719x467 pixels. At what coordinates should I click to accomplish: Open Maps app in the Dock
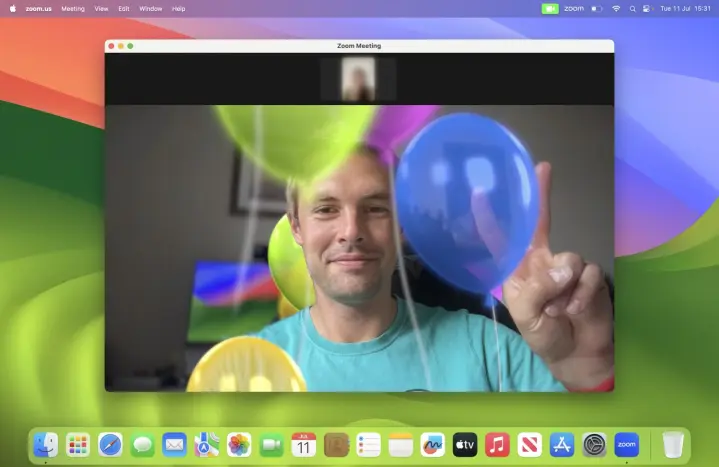pyautogui.click(x=207, y=445)
